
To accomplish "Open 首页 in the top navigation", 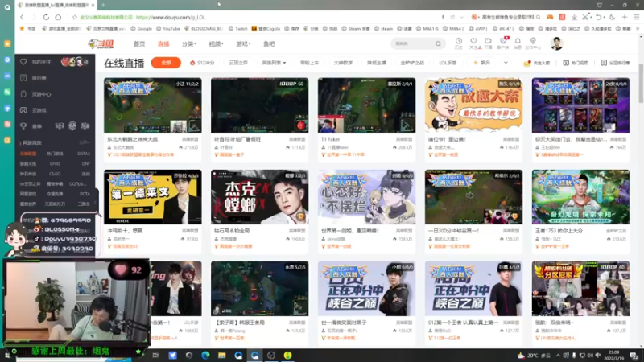I will click(x=139, y=43).
